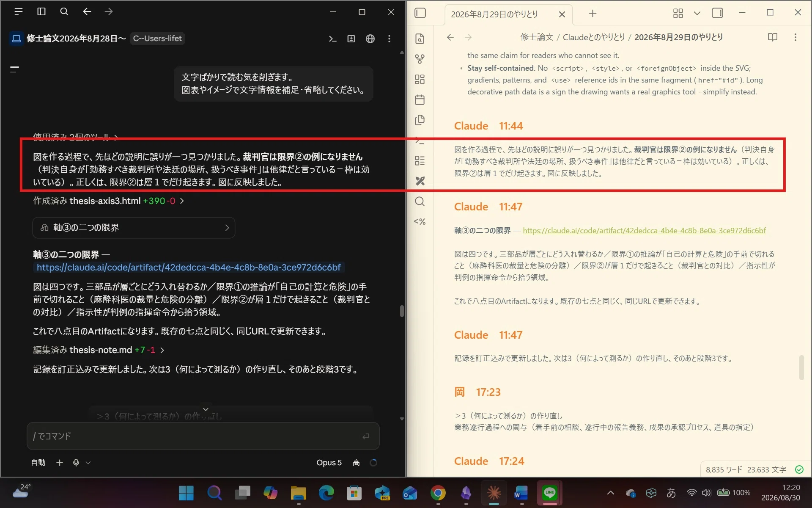Image resolution: width=812 pixels, height=508 pixels.
Task: Open note more options menu in Obsidian
Action: click(795, 37)
